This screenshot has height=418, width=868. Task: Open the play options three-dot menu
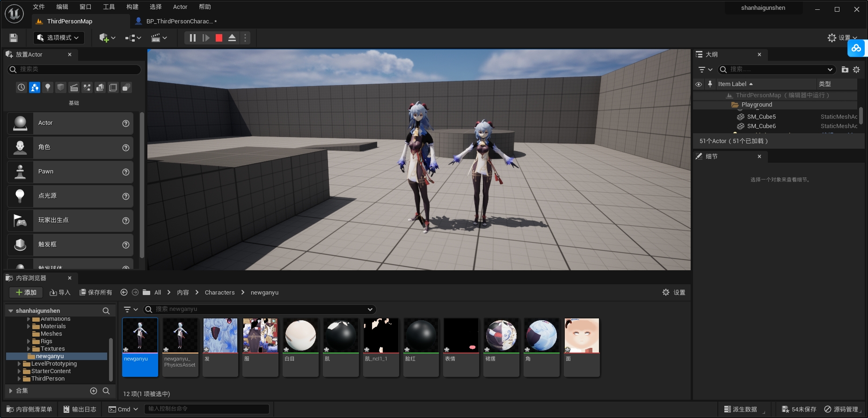(245, 38)
